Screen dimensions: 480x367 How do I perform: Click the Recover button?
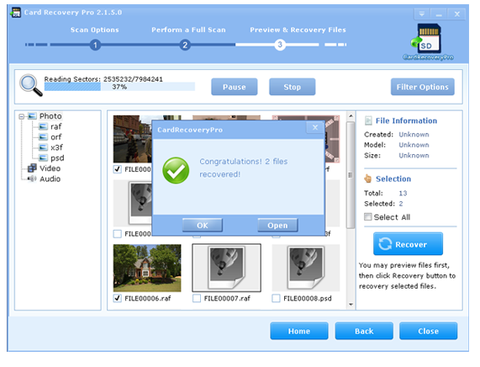[408, 244]
